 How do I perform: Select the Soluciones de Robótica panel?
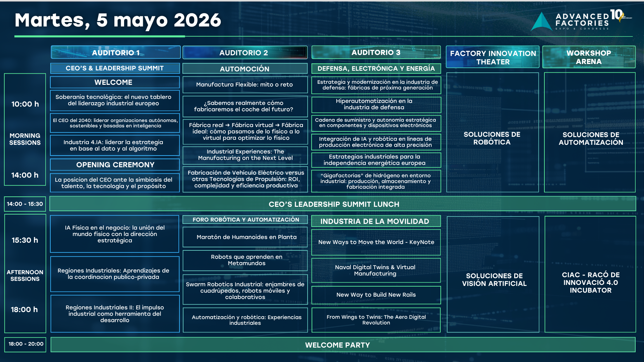pos(492,138)
